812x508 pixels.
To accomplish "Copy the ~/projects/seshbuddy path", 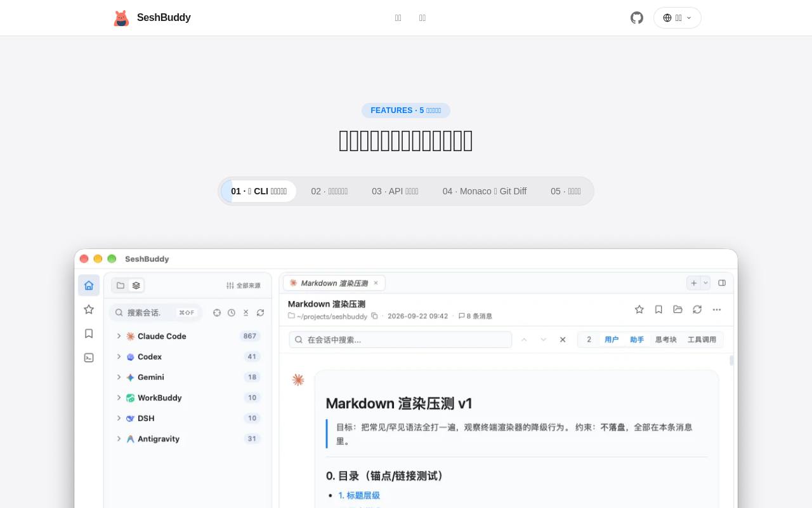I will pos(374,316).
